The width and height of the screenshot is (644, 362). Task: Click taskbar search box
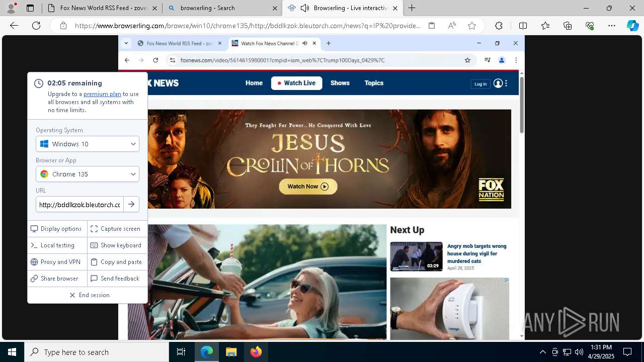pos(97,352)
